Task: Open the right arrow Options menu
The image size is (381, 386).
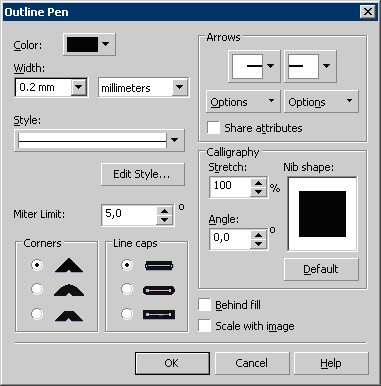Action: (x=321, y=101)
